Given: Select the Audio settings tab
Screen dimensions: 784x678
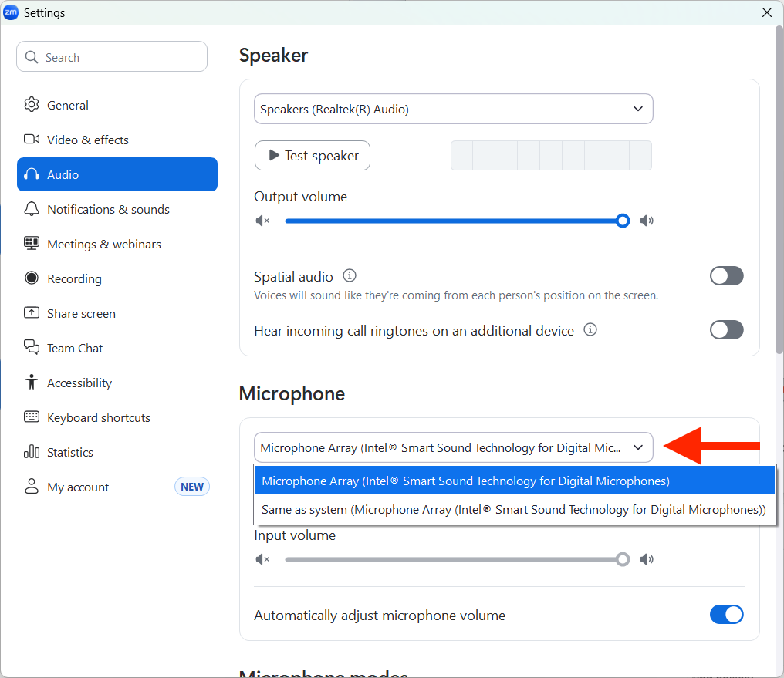Looking at the screenshot, I should [x=117, y=174].
